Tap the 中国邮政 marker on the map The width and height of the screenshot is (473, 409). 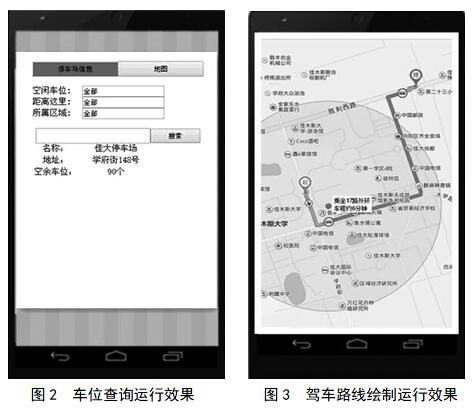pos(409,115)
